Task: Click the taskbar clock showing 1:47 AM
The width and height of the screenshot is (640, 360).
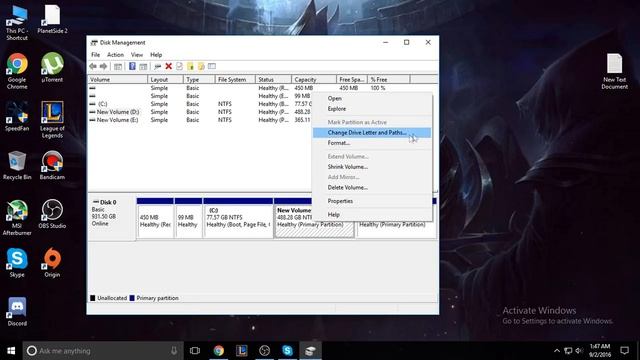Action: 600,351
